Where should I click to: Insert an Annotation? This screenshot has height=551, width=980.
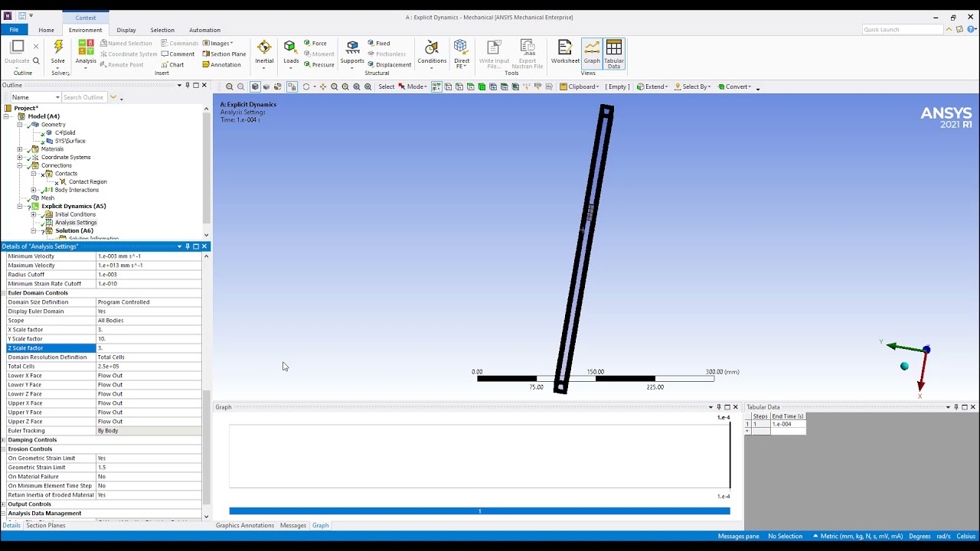(x=221, y=64)
